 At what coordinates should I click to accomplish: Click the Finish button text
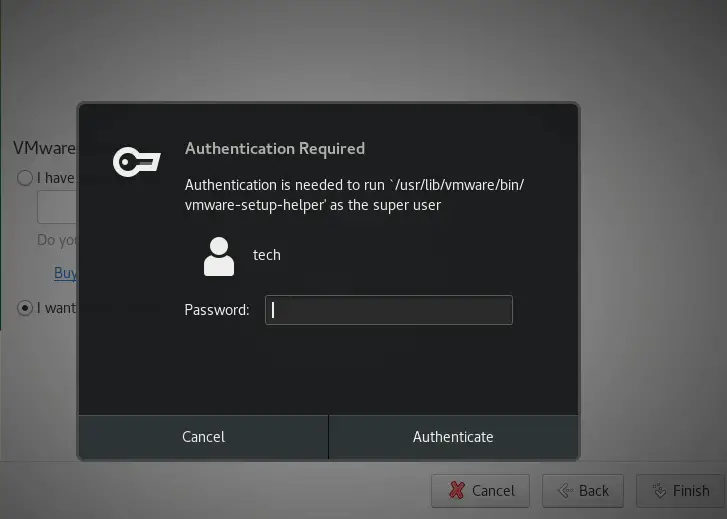691,491
